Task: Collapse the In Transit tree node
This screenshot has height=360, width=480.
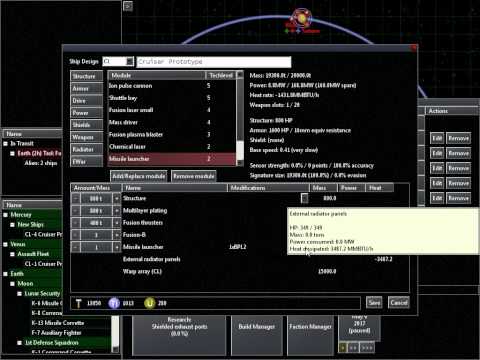Action: click(5, 144)
